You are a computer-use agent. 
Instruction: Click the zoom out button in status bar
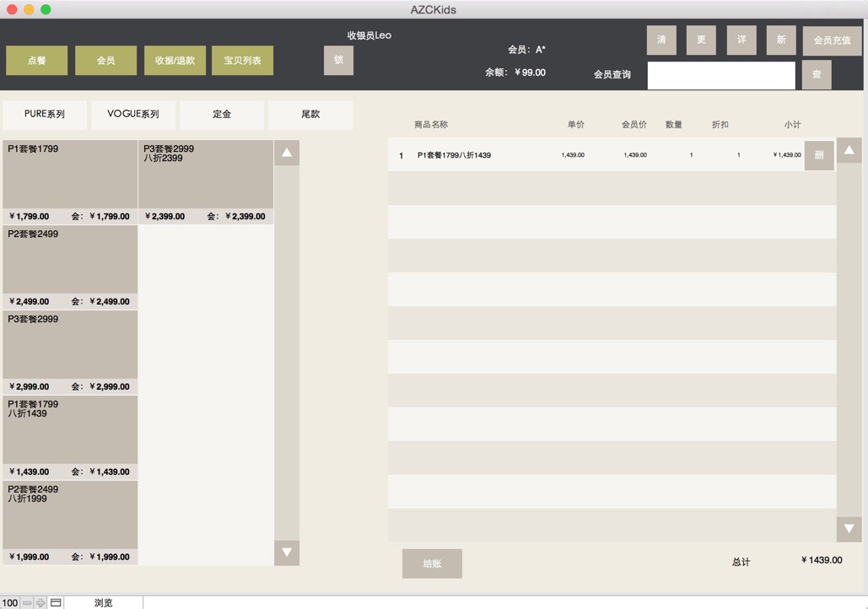tap(27, 603)
